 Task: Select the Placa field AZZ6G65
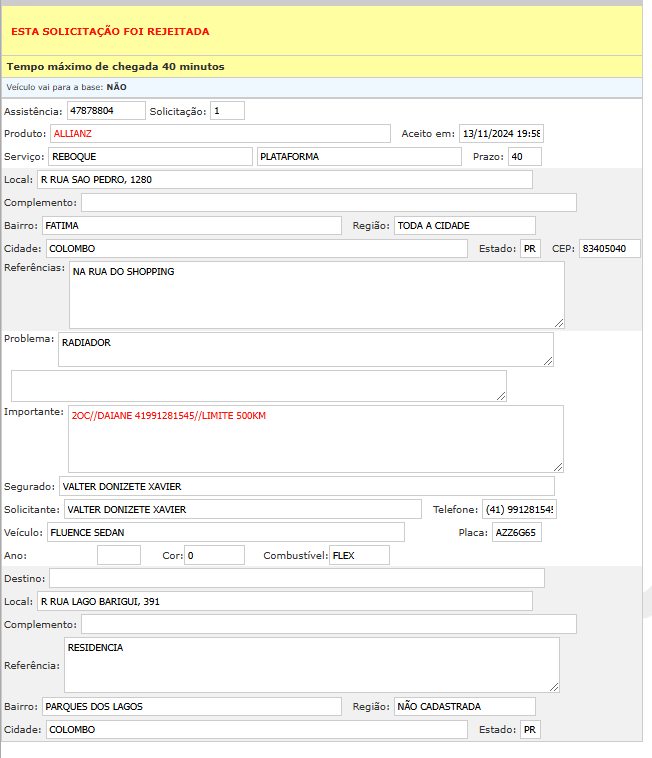pos(516,533)
